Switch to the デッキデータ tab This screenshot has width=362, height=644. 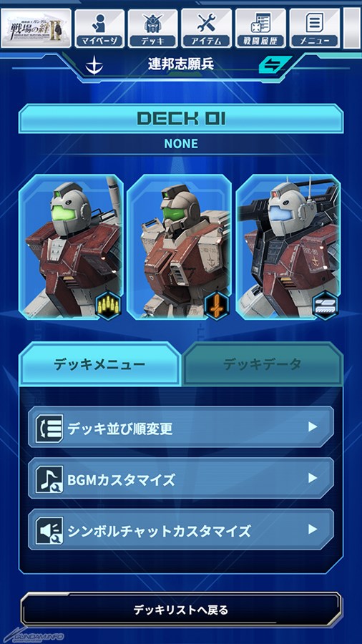coord(263,364)
